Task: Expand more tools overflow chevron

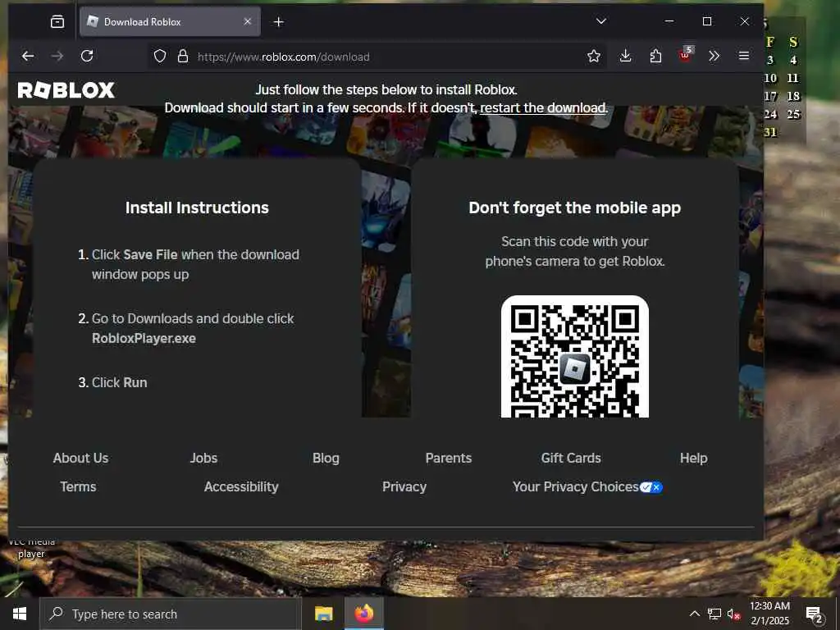Action: click(714, 57)
